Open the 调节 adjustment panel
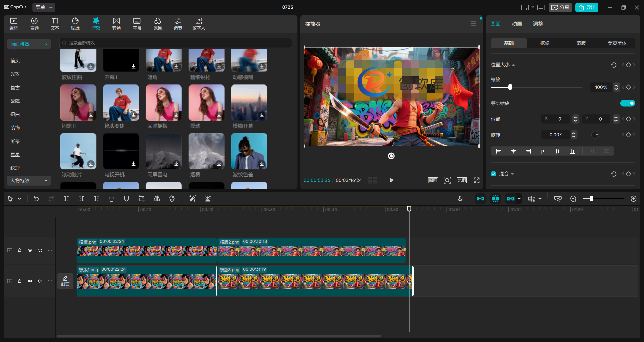The image size is (644, 342). pyautogui.click(x=178, y=24)
